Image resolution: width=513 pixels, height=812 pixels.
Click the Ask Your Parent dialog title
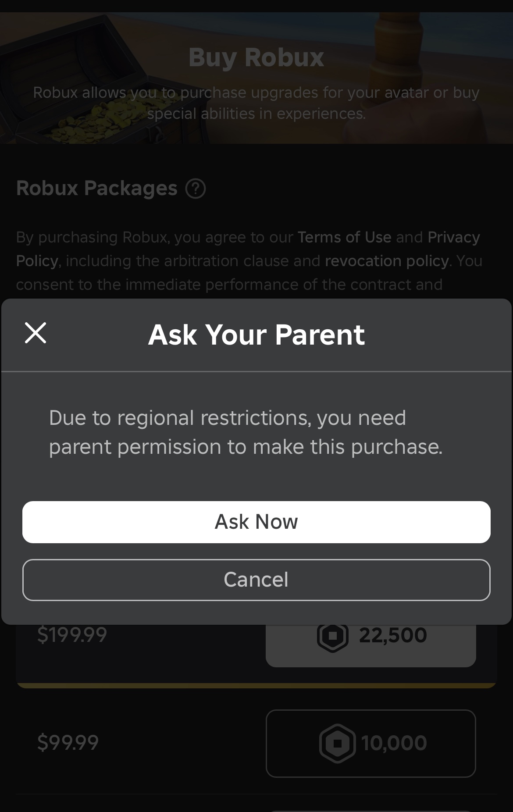tap(256, 334)
